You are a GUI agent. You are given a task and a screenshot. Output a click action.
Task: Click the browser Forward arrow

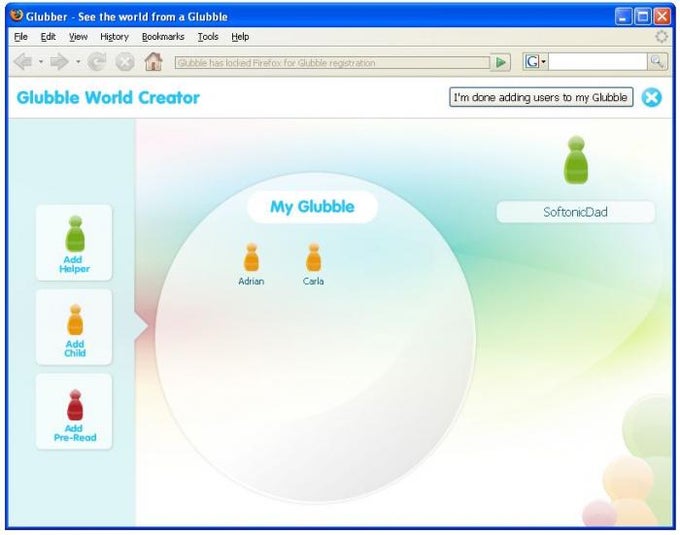[59, 62]
